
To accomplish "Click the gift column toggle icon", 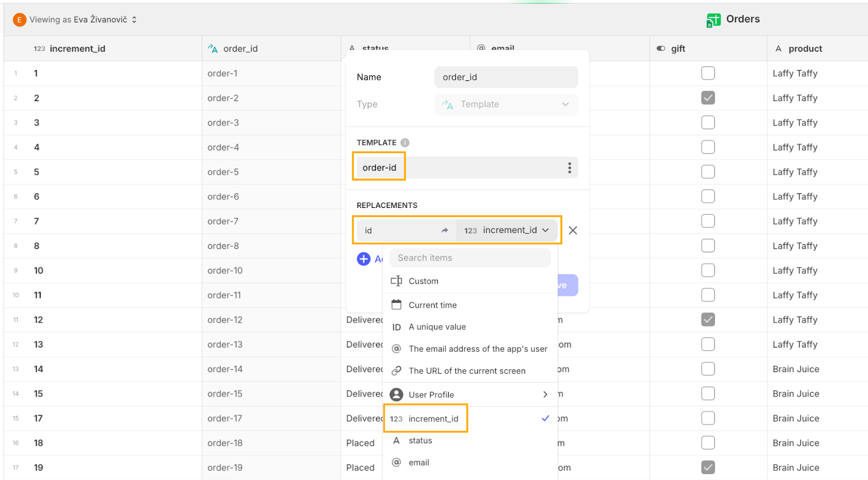I will (661, 48).
